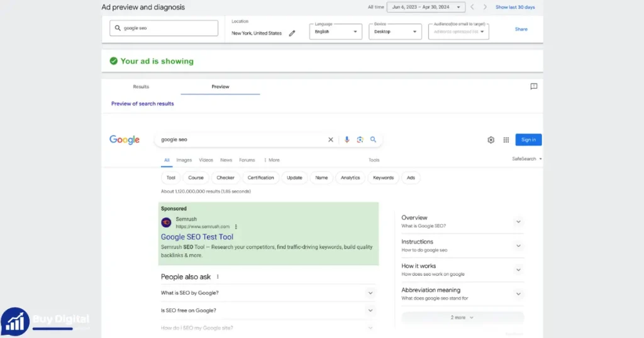Select the Tool filter chip

click(x=171, y=178)
